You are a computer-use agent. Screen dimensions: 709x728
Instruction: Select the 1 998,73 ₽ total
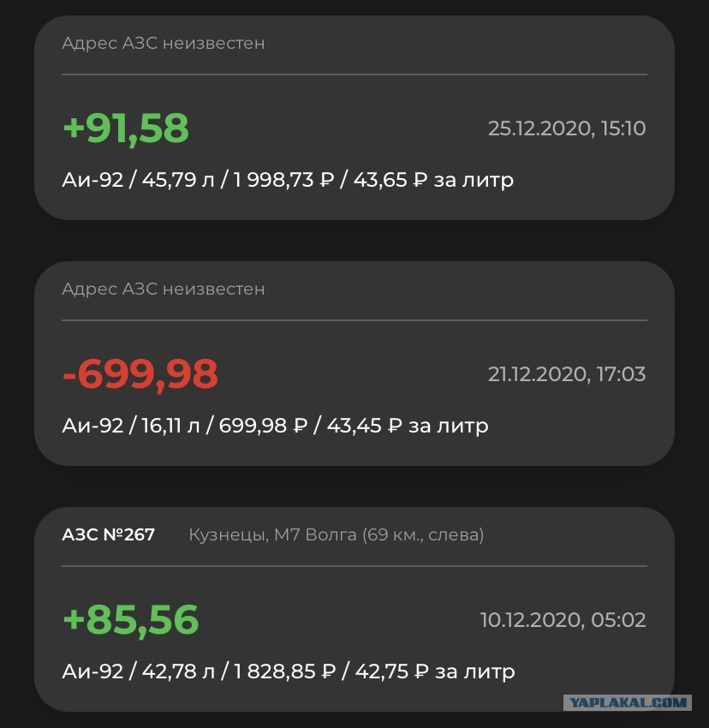click(283, 180)
